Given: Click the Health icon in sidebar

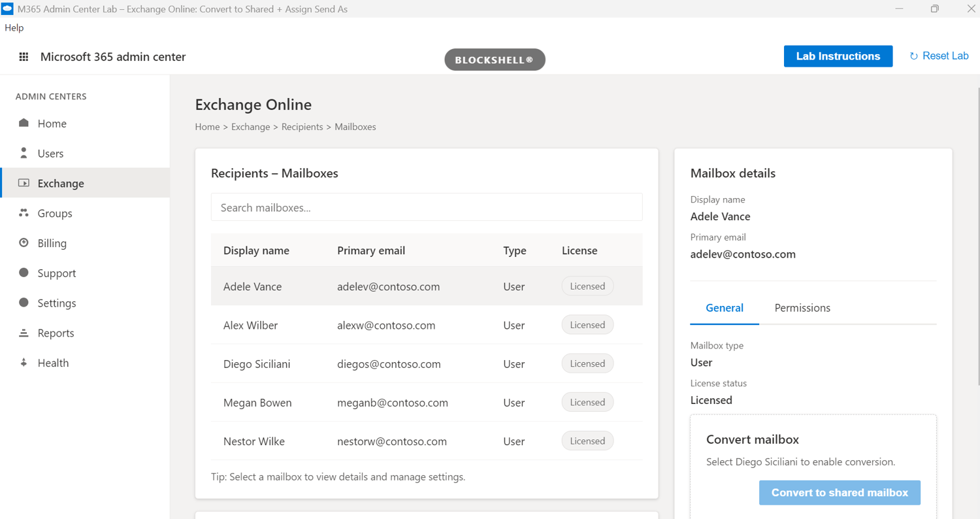Looking at the screenshot, I should [24, 363].
